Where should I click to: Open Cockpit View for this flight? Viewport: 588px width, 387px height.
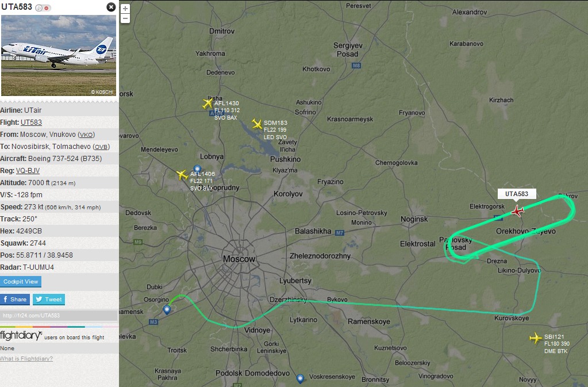[21, 282]
